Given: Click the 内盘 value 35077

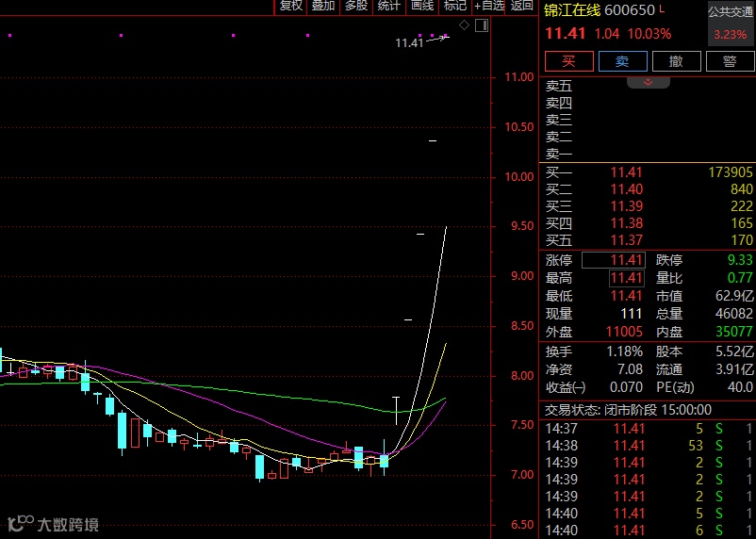Looking at the screenshot, I should point(734,332).
